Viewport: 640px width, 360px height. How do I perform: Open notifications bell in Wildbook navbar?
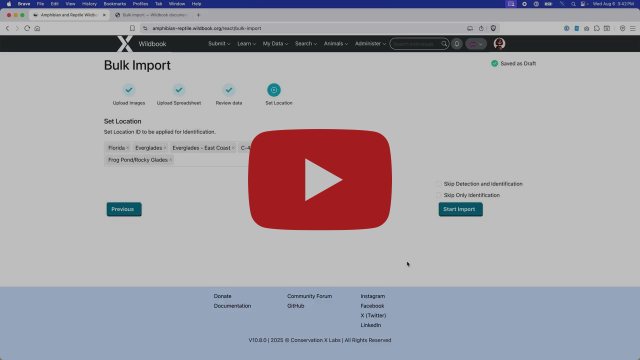[457, 44]
